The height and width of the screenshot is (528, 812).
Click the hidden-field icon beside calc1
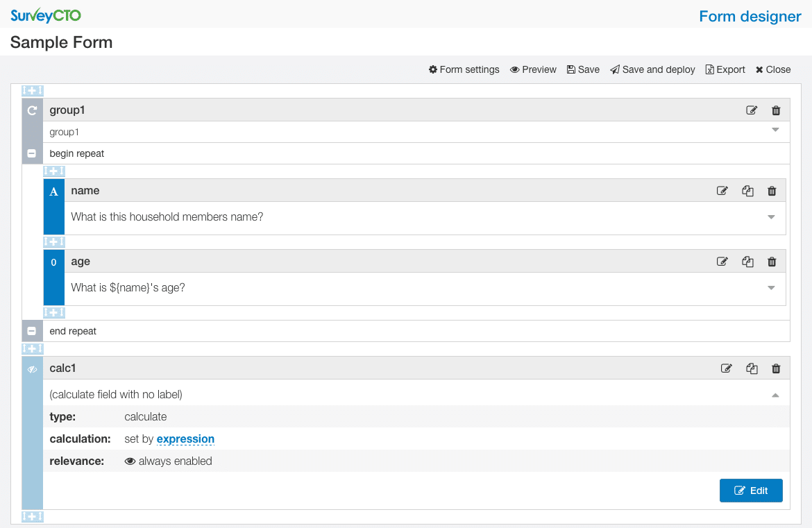pyautogui.click(x=32, y=370)
